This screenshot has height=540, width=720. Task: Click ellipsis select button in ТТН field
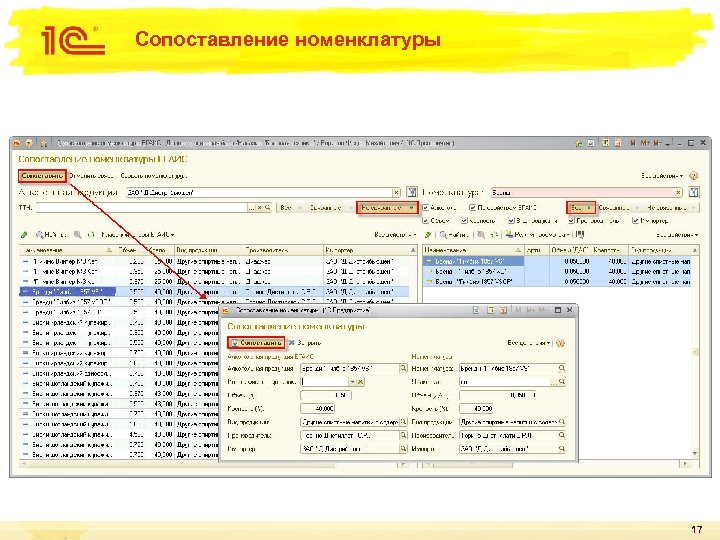[x=251, y=208]
